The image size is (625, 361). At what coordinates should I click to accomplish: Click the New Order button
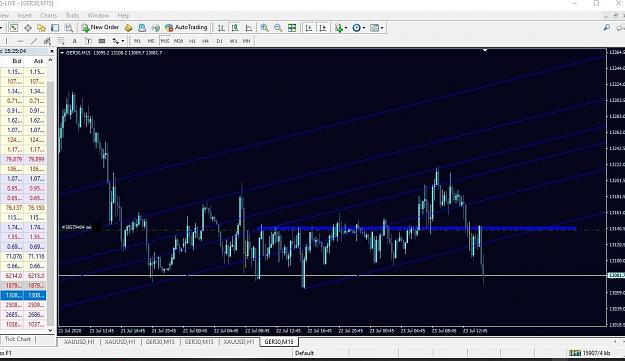tap(100, 27)
